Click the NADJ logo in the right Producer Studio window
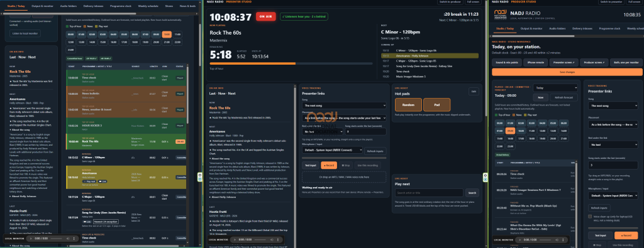The height and width of the screenshot is (248, 644). [x=501, y=14]
